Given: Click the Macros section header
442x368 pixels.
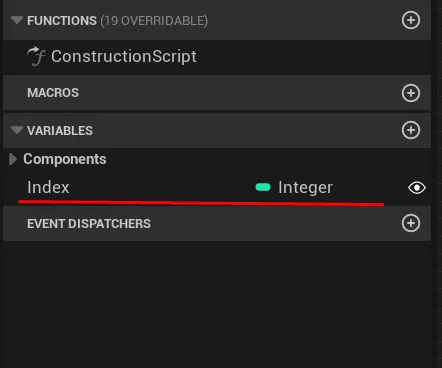Looking at the screenshot, I should 217,93.
